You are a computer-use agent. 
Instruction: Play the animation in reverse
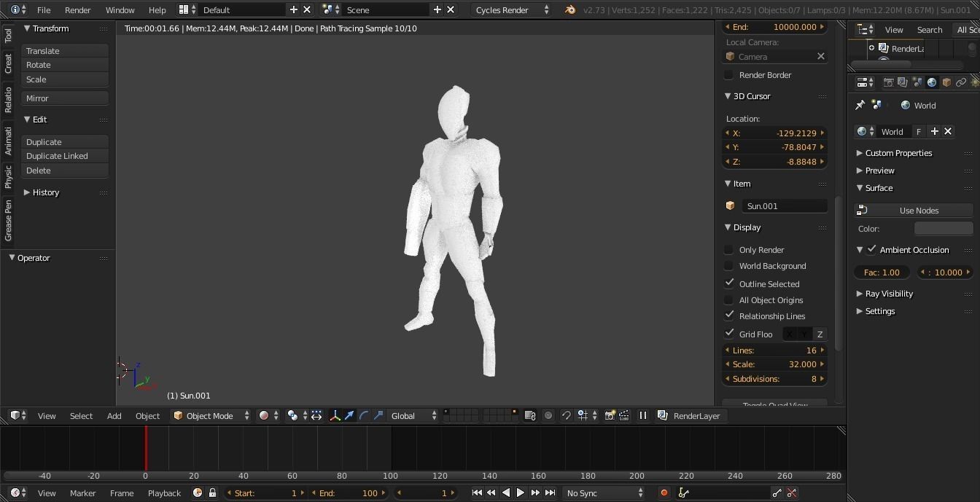pyautogui.click(x=506, y=493)
